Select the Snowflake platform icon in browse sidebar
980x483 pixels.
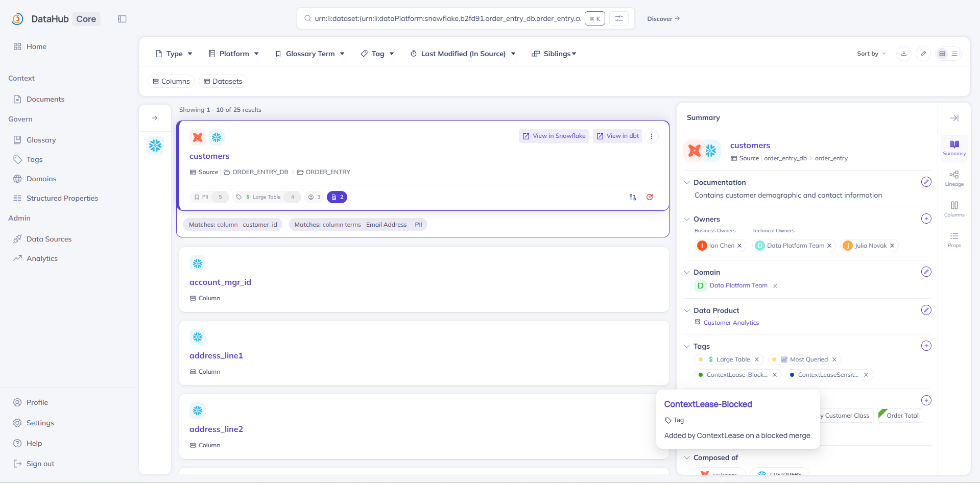tap(155, 146)
